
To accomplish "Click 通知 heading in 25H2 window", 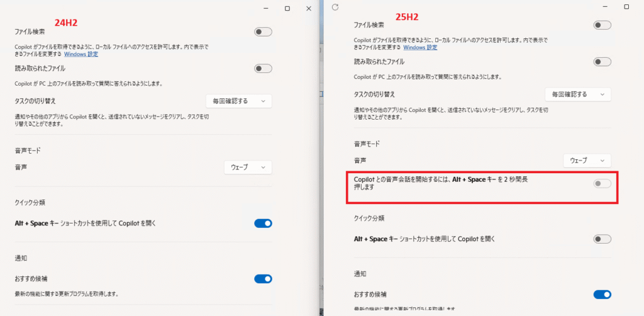I will coord(360,273).
